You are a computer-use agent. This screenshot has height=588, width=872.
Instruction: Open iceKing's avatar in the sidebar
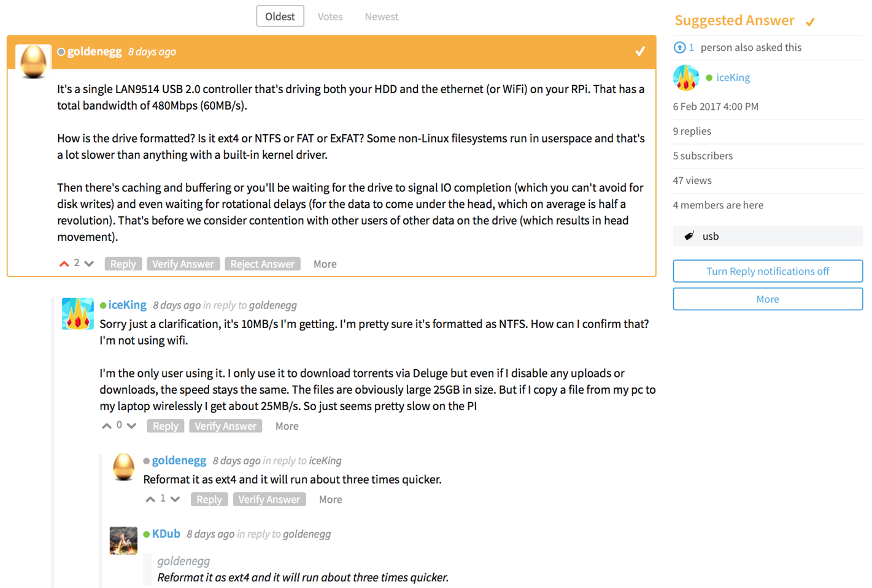coord(686,78)
